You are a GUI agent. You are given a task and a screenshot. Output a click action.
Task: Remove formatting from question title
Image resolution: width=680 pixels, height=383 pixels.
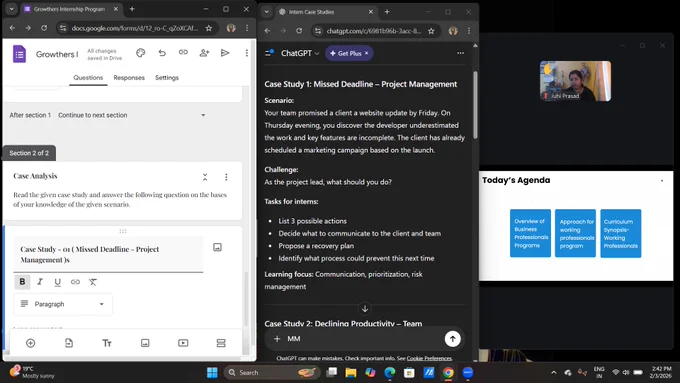coord(93,282)
